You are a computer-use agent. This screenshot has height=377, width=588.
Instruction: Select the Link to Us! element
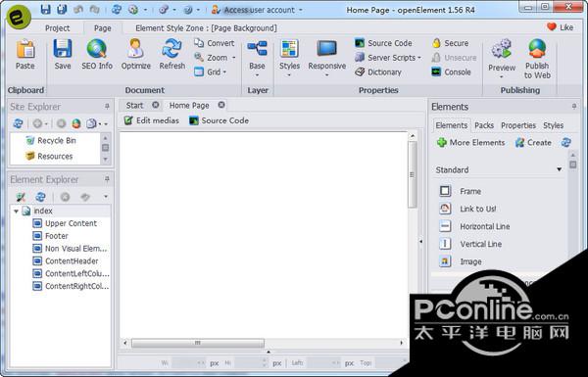click(468, 210)
